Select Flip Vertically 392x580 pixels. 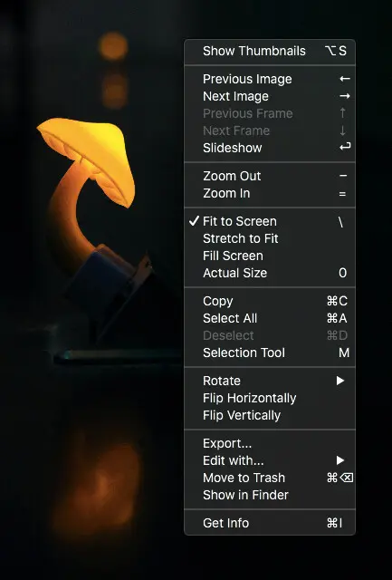[270, 415]
